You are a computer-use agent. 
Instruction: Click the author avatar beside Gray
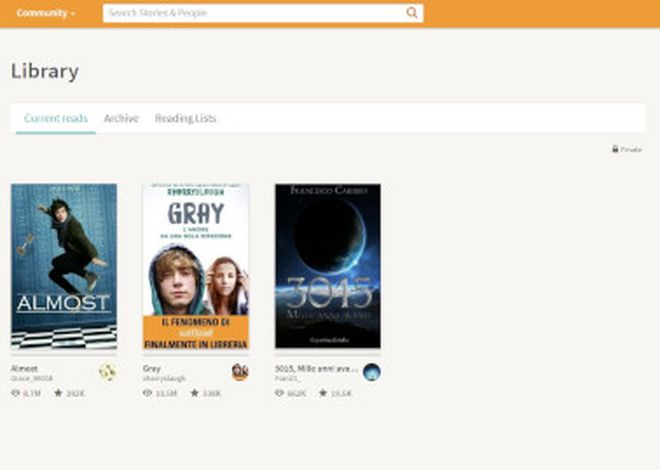(240, 372)
